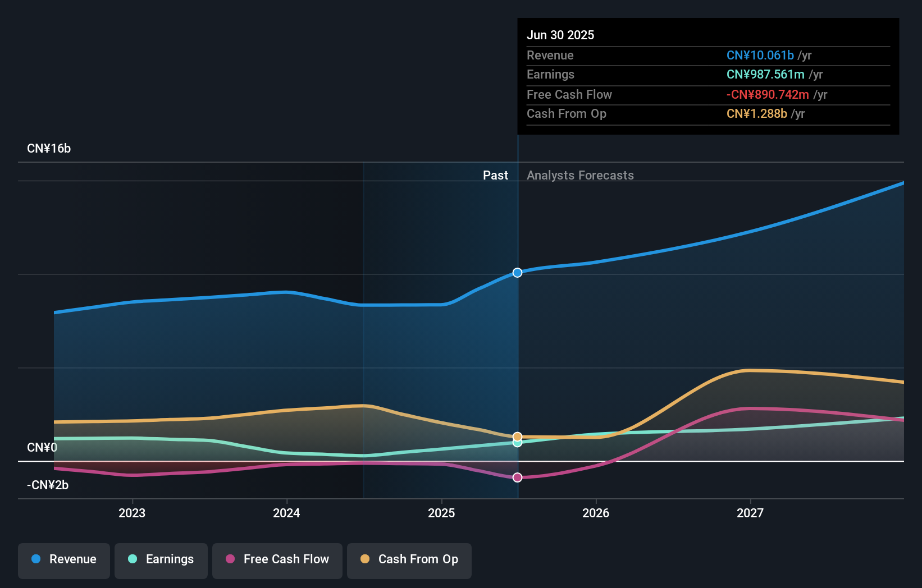Toggle the Free Cash Flow legend
This screenshot has height=588, width=922.
tap(277, 561)
